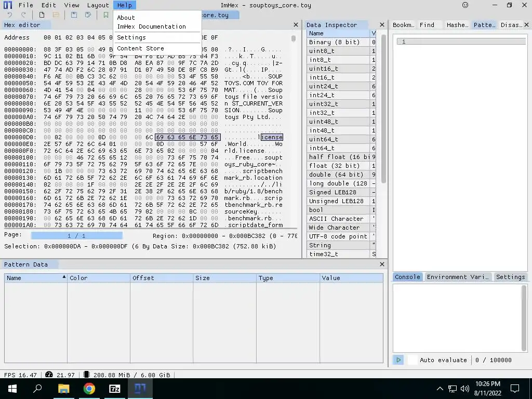The height and width of the screenshot is (399, 532).
Task: Launch Google Chrome from the taskbar
Action: point(89,389)
